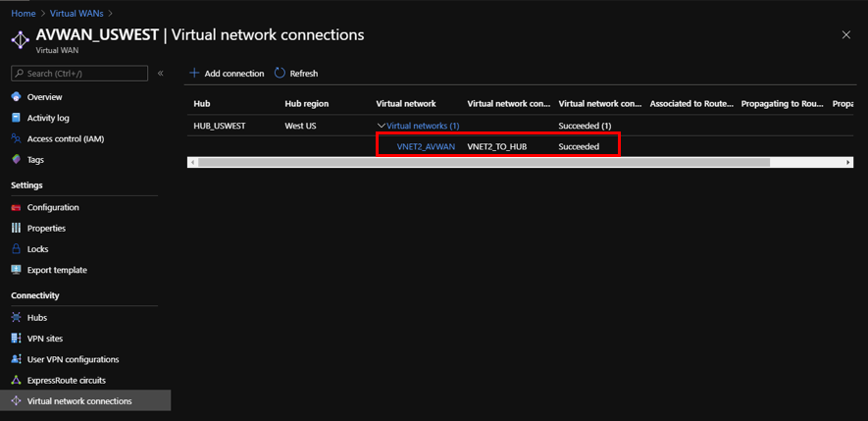Click the Hubs icon
The image size is (868, 421).
pyautogui.click(x=16, y=318)
